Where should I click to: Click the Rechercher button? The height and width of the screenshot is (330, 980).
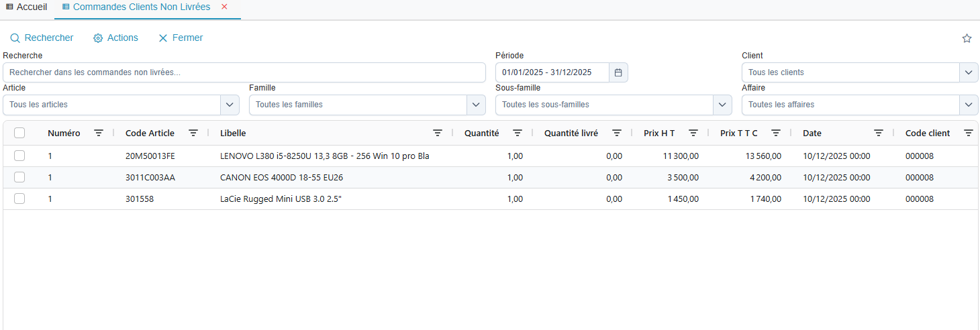coord(42,38)
